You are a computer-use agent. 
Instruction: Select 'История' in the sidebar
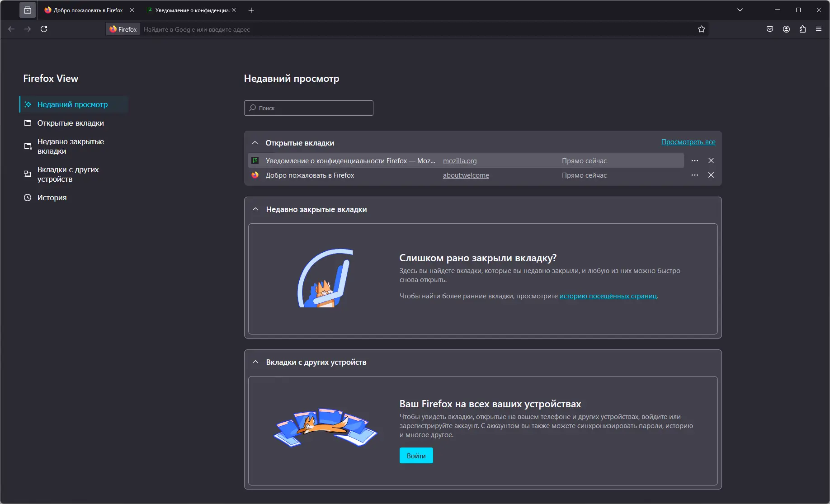[74, 198]
